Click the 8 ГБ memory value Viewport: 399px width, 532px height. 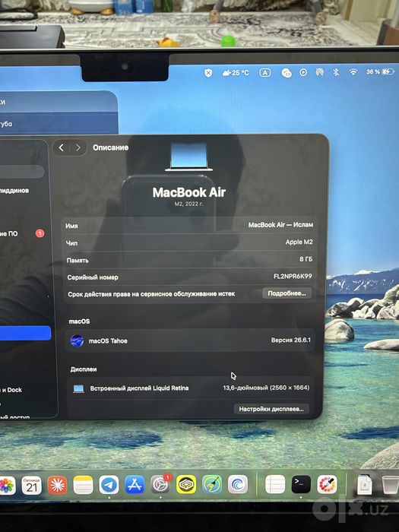306,259
